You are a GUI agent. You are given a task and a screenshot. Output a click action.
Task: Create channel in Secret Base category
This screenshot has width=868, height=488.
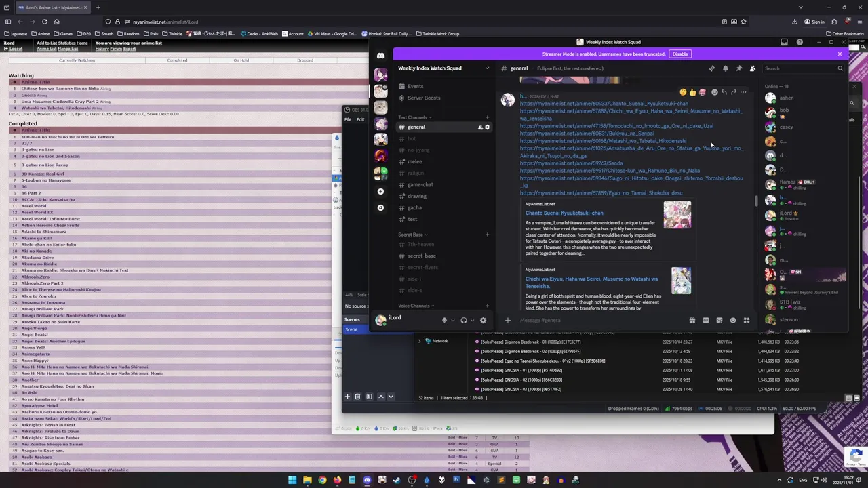[487, 235]
